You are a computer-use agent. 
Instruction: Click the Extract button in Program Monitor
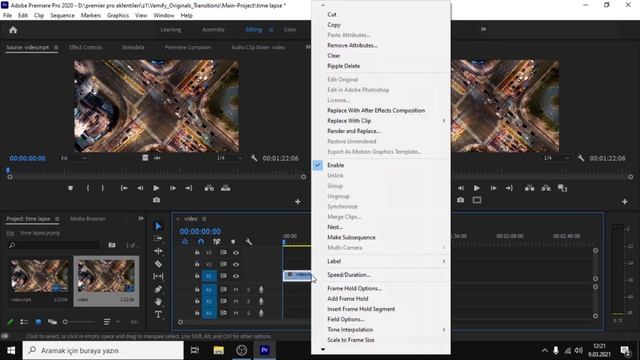(546, 188)
